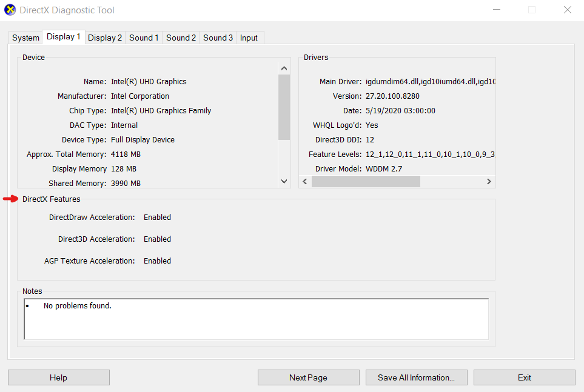Click the Help button
The height and width of the screenshot is (392, 584).
[58, 377]
